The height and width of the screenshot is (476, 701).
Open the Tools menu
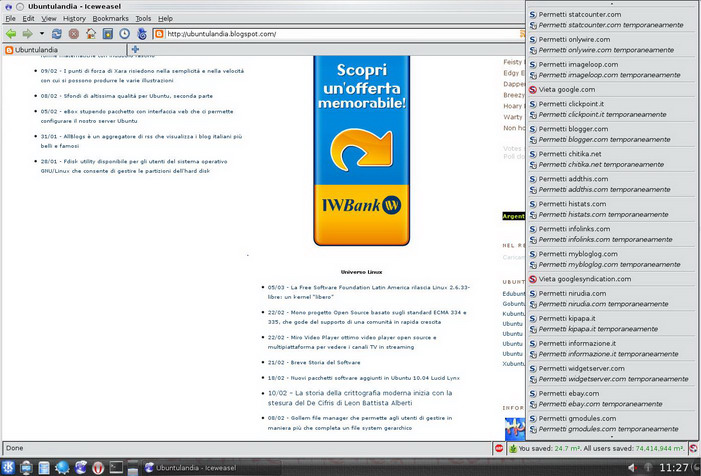pos(143,18)
